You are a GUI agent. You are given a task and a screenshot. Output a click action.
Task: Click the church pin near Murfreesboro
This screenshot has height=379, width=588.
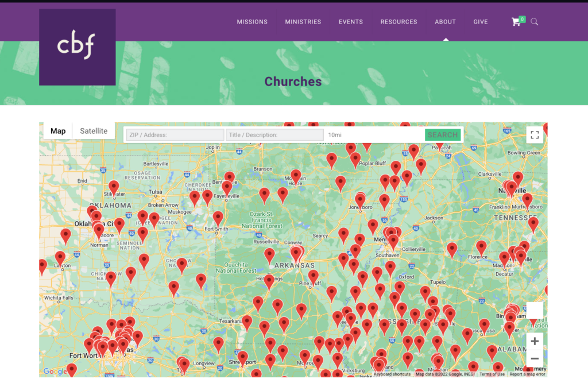click(x=527, y=202)
